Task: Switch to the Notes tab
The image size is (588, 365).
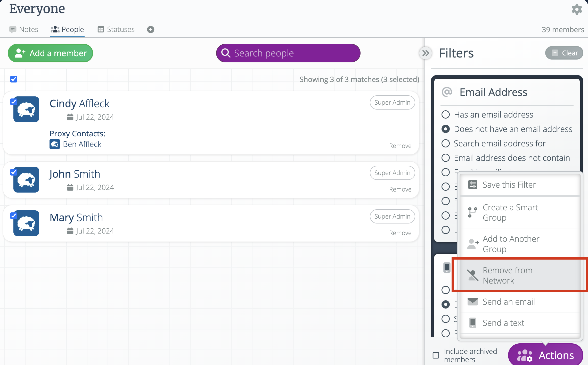Action: [24, 30]
